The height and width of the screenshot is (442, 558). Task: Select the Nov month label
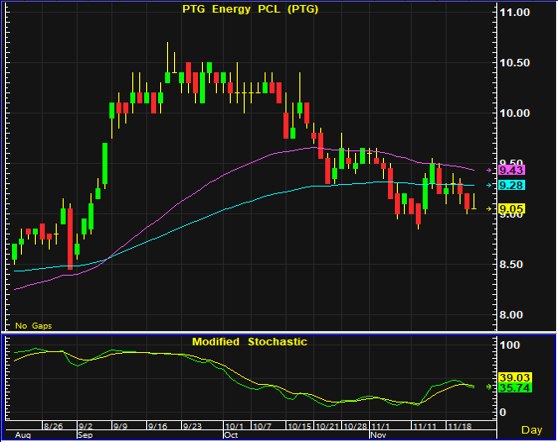coord(378,435)
